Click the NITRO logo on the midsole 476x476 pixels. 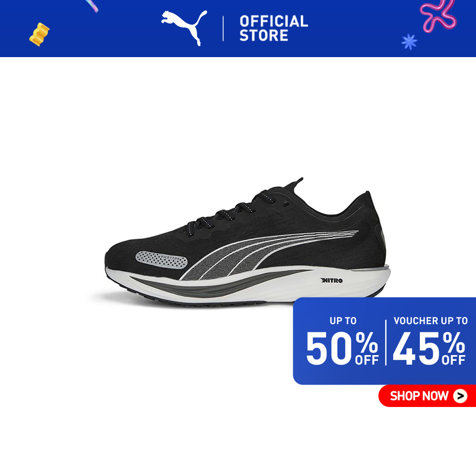click(x=331, y=280)
